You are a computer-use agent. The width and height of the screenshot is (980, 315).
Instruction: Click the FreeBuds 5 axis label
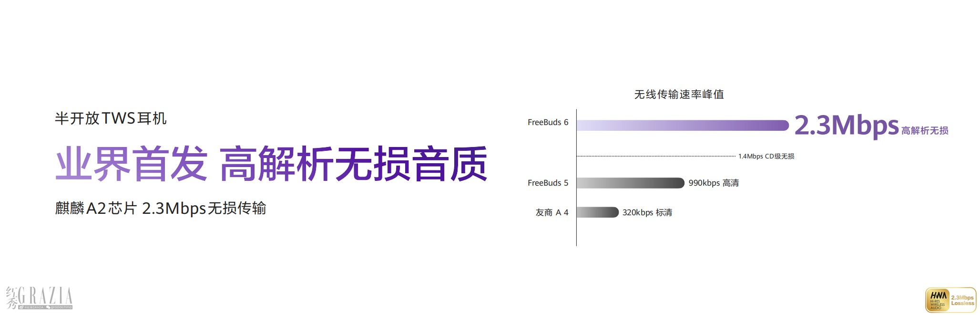[548, 183]
